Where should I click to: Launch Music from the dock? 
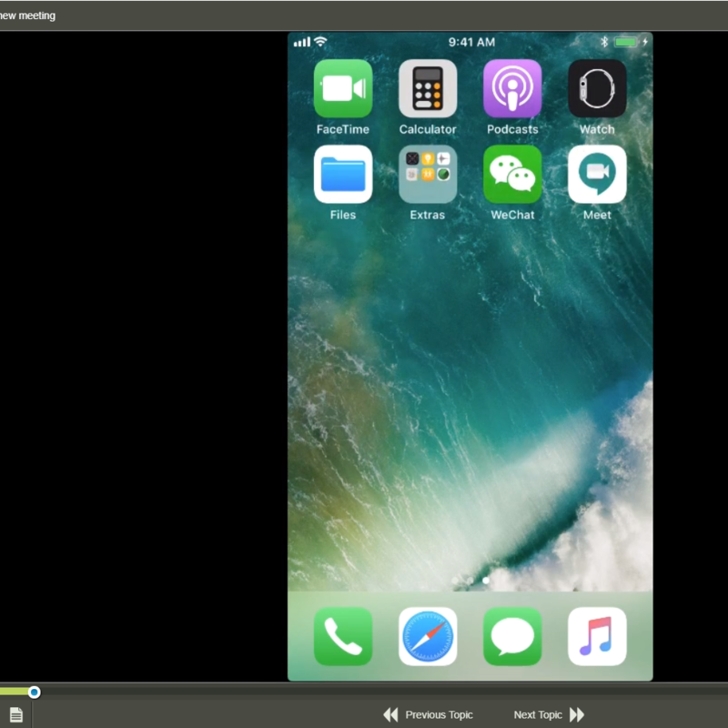pyautogui.click(x=597, y=636)
